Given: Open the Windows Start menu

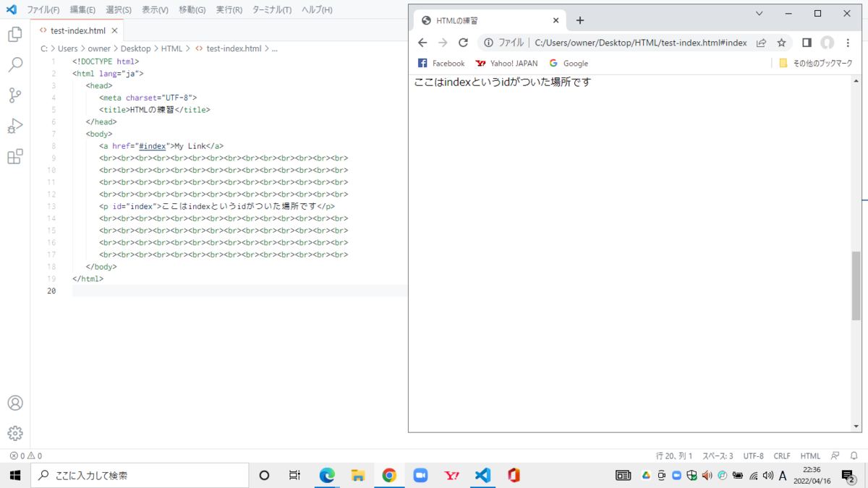Looking at the screenshot, I should 14,475.
